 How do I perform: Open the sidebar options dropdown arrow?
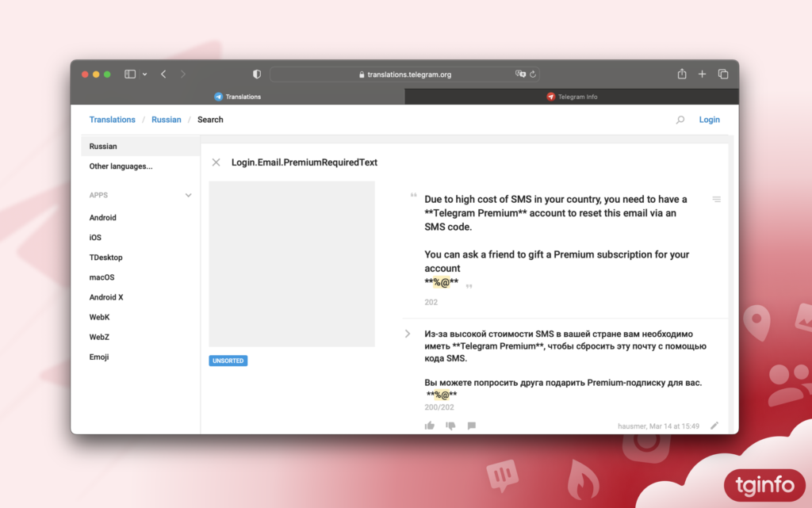pyautogui.click(x=145, y=74)
